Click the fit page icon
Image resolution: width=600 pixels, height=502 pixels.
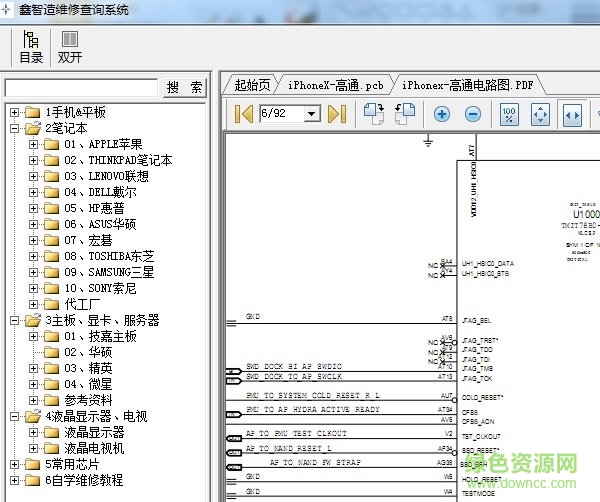pyautogui.click(x=540, y=114)
